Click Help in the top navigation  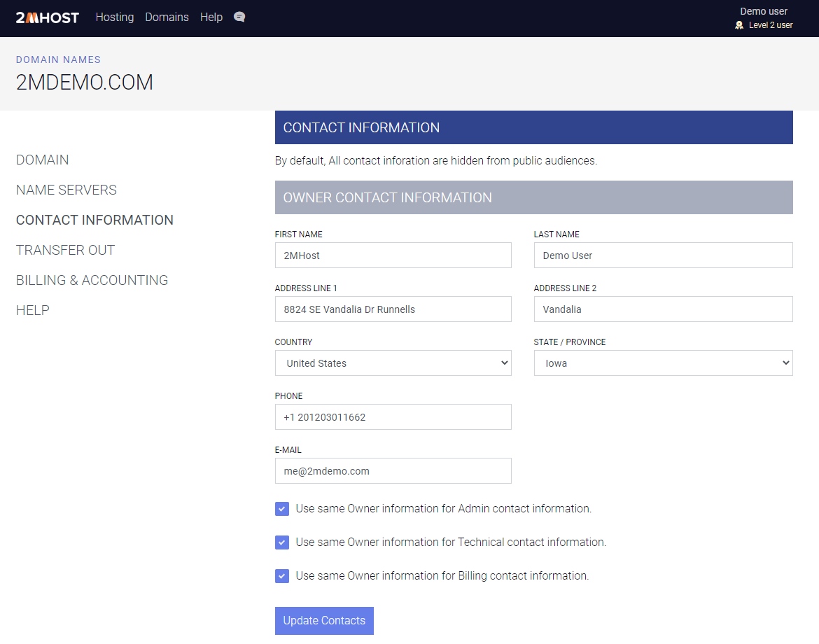211,17
